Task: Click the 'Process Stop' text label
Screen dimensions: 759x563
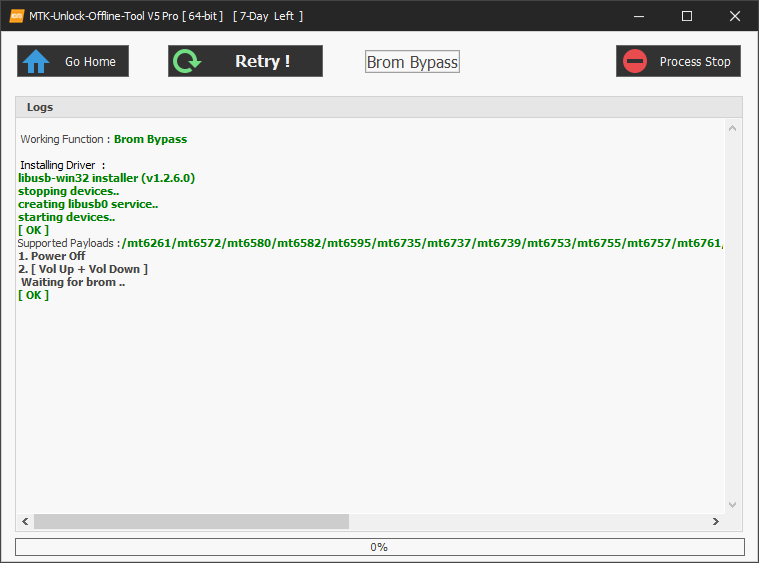Action: point(694,61)
